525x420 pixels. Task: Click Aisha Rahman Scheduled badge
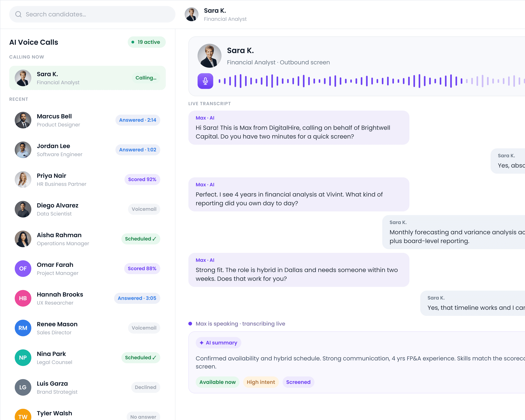(141, 239)
